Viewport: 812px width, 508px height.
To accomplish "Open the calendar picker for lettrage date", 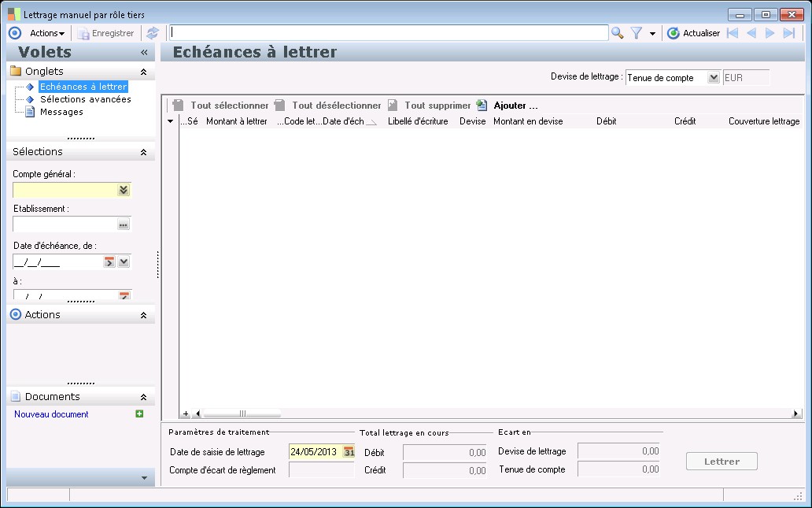I will (349, 452).
